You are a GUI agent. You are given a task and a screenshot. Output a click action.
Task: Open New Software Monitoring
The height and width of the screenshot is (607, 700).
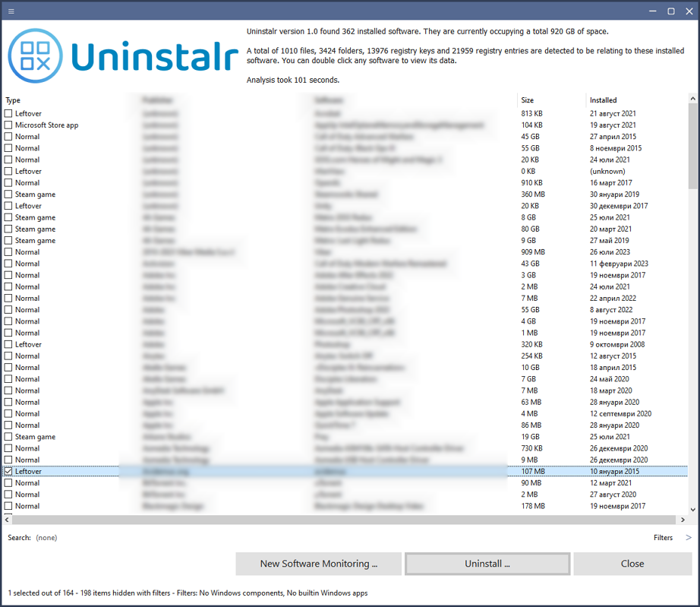[319, 564]
